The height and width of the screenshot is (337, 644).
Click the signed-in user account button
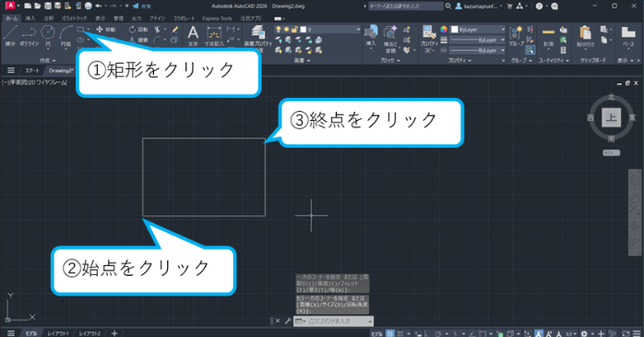tap(479, 6)
